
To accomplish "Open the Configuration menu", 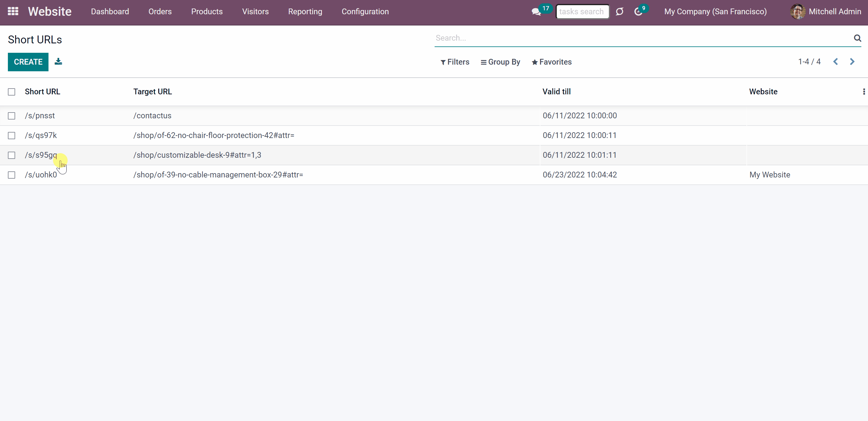I will pos(365,12).
